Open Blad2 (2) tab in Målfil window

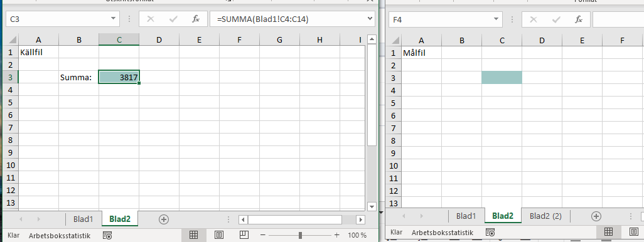pos(545,216)
